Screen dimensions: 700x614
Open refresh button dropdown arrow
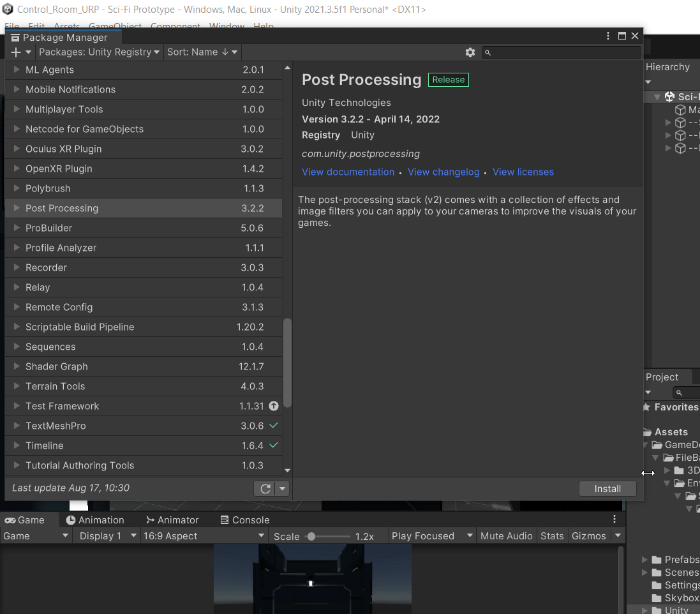click(x=282, y=488)
